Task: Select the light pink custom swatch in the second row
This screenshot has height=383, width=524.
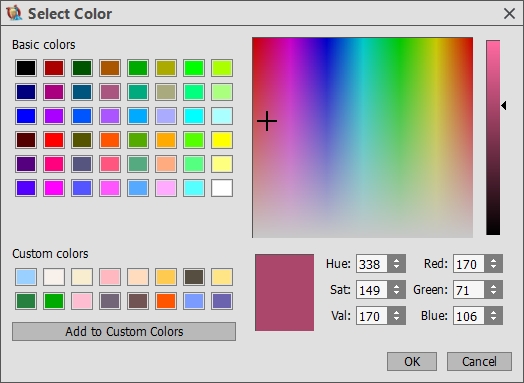Action: [82, 301]
